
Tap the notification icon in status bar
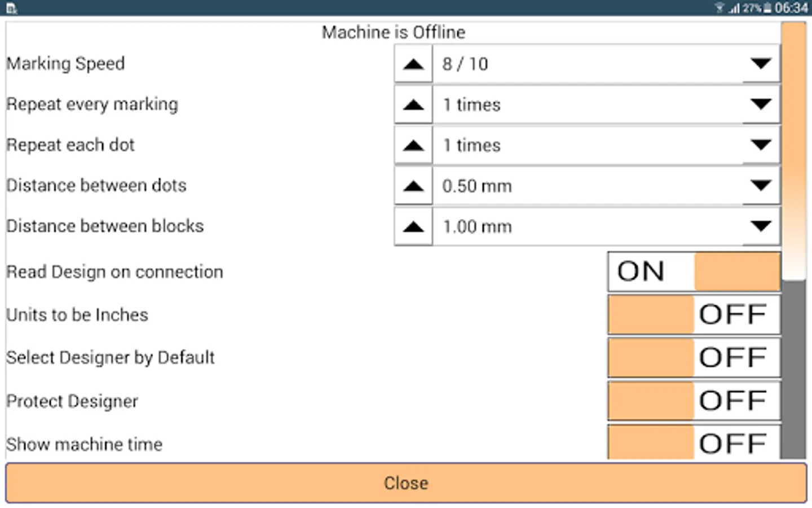(x=12, y=8)
